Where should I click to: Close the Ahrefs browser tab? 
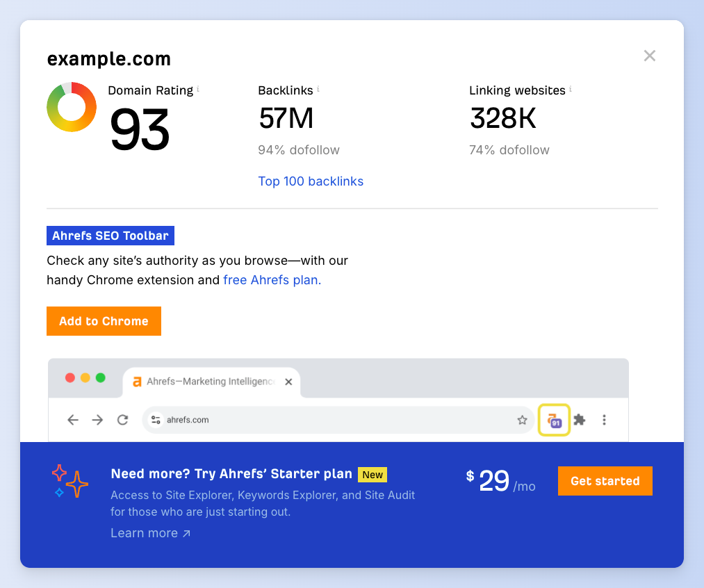288,382
